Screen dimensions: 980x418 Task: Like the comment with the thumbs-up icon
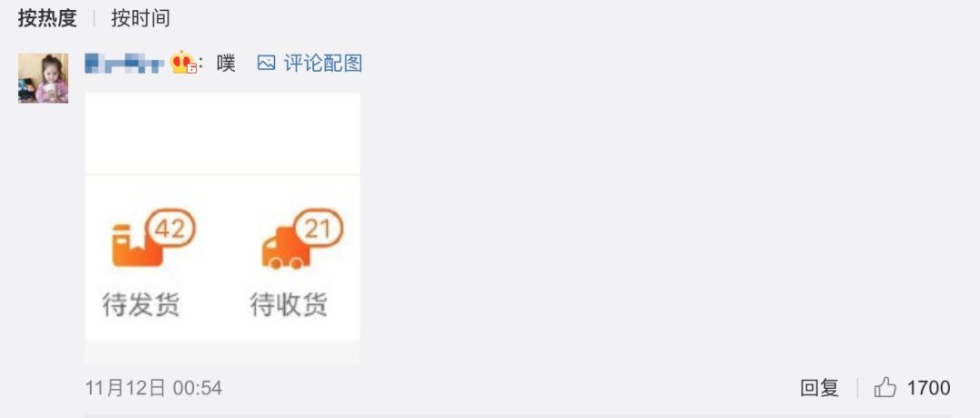(x=885, y=387)
